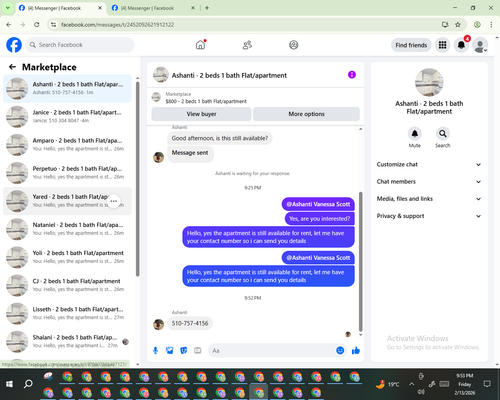
Task: Click More options button
Action: [306, 114]
